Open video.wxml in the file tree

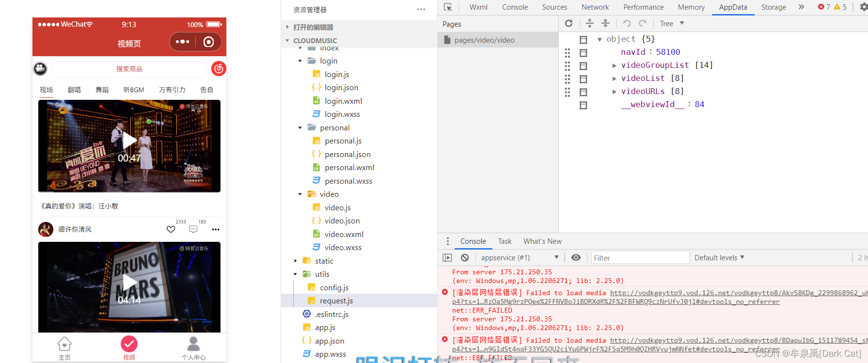pos(344,234)
